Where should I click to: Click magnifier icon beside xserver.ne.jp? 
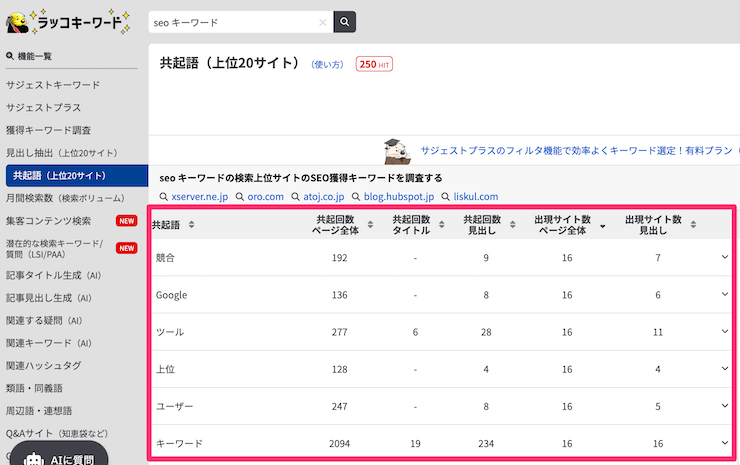pyautogui.click(x=164, y=196)
